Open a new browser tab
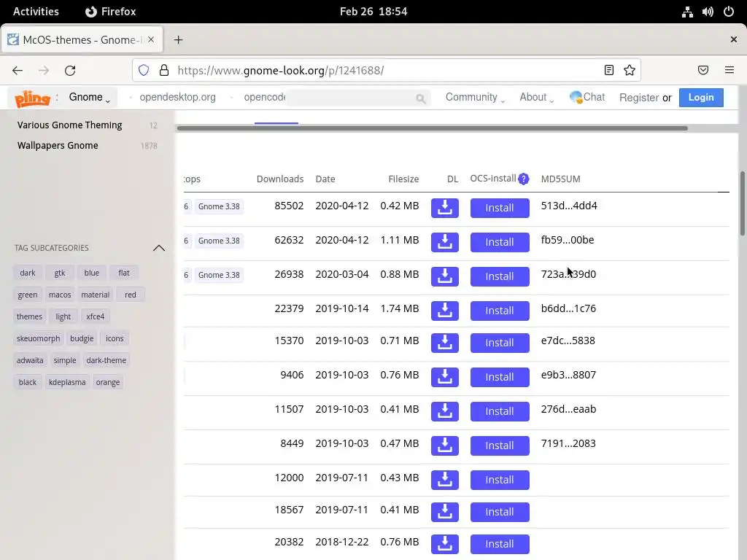The height and width of the screenshot is (560, 747). click(178, 40)
